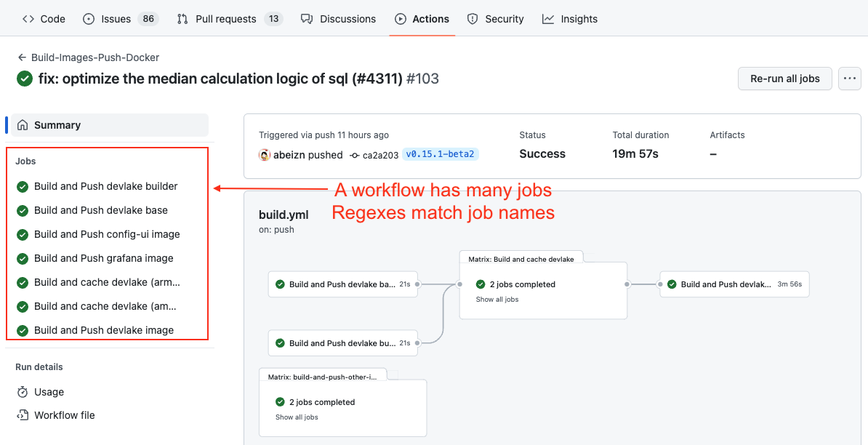Open the three-dot options menu
The image size is (868, 445).
point(849,79)
